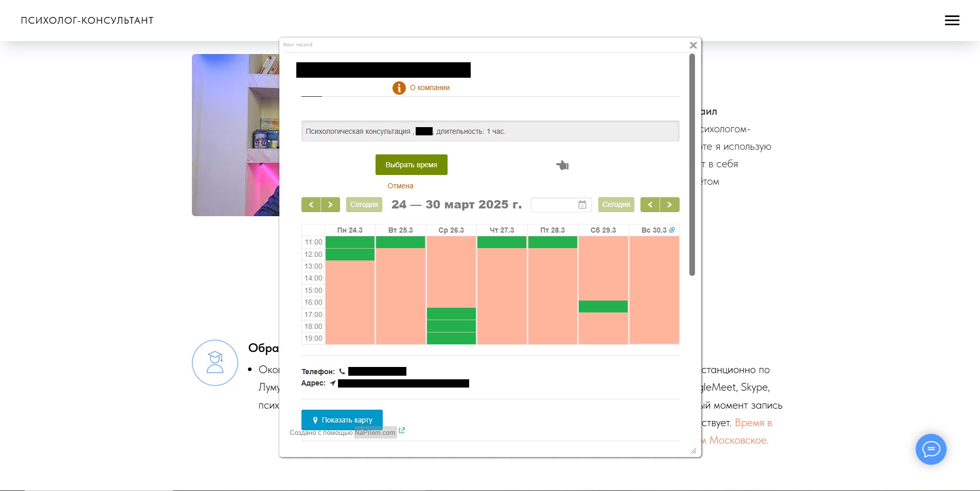Select the 12:00 slot on Пн 24.3
980x491 pixels.
coord(350,254)
